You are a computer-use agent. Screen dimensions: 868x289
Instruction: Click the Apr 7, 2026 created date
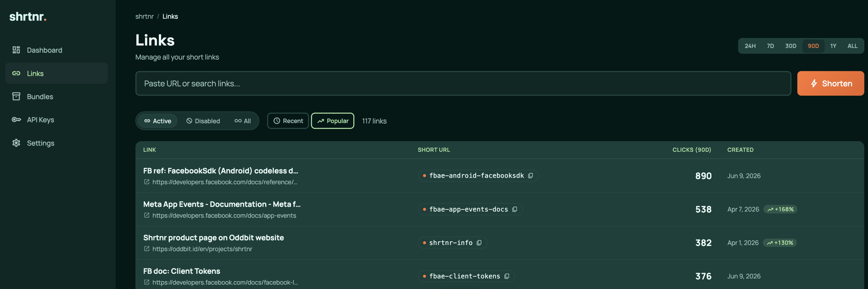(743, 209)
